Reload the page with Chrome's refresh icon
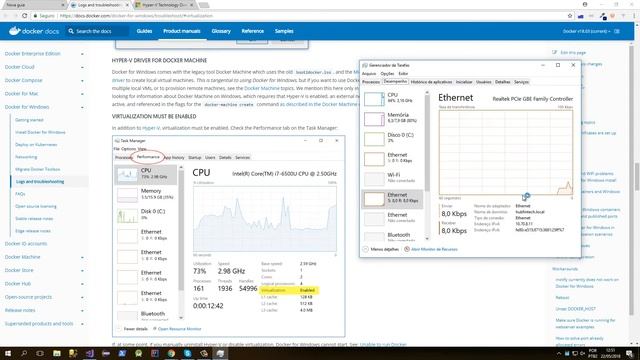This screenshot has height=360, width=640. pos(24,16)
